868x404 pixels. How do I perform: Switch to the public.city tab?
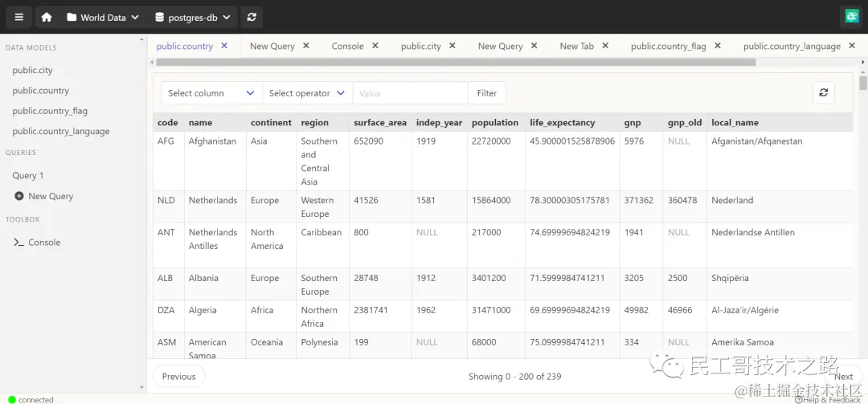point(420,46)
